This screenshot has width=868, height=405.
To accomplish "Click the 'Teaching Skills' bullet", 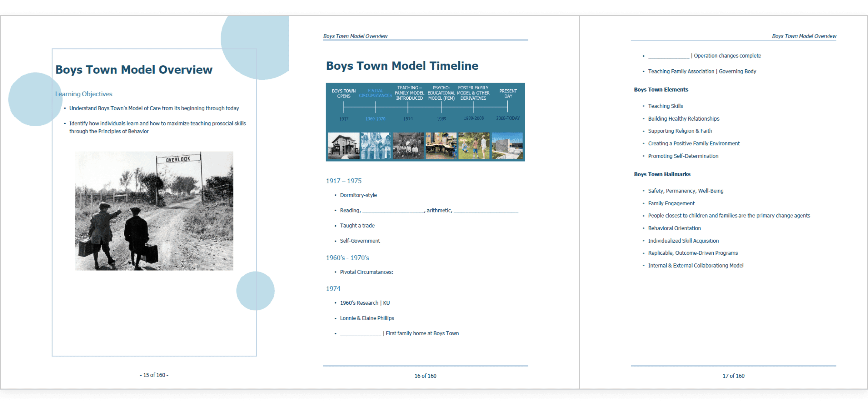I will (x=665, y=106).
